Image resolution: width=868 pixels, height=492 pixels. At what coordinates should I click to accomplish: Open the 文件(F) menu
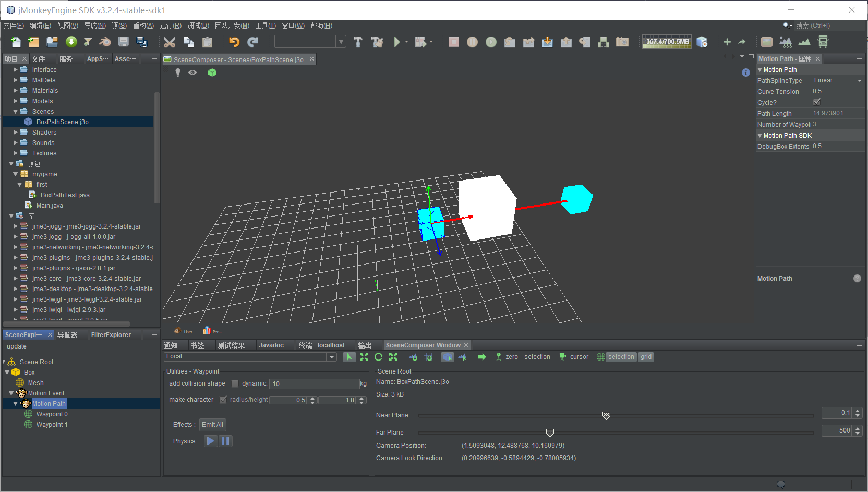coord(14,26)
